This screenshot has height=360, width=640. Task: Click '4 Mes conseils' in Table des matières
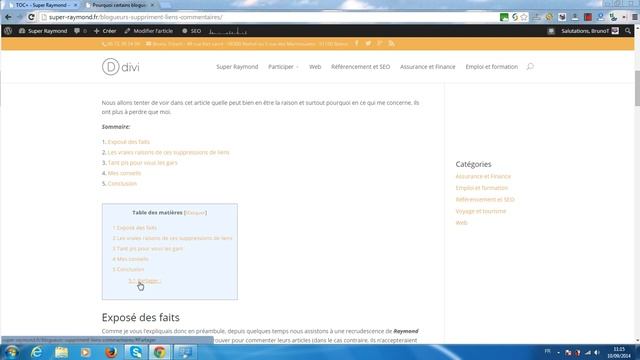[x=131, y=259]
